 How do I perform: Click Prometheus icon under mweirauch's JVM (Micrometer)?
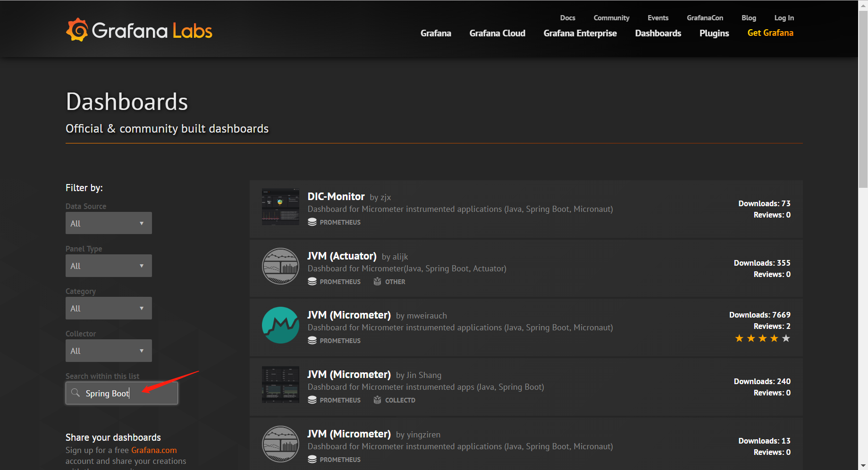[312, 341]
